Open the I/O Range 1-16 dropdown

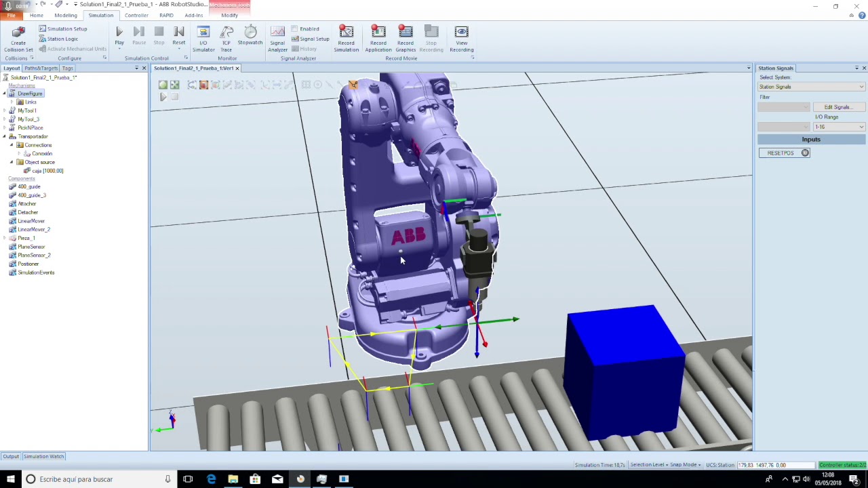pyautogui.click(x=840, y=127)
